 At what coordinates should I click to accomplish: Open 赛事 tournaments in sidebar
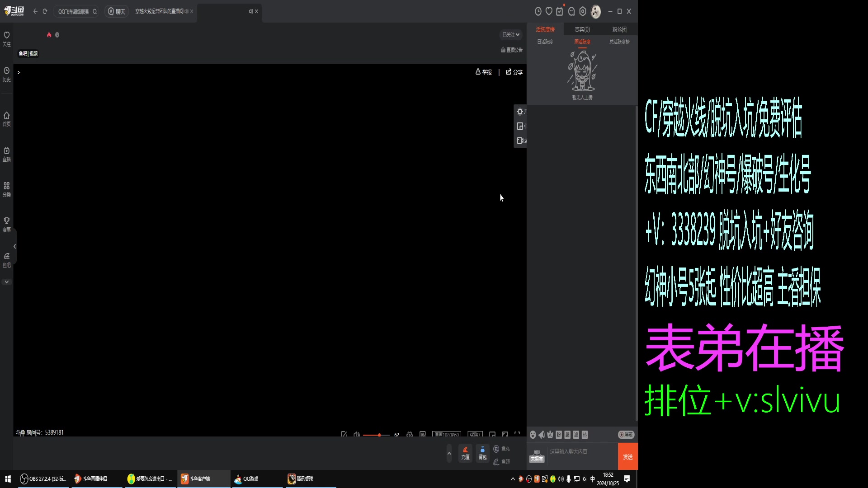pos(6,225)
